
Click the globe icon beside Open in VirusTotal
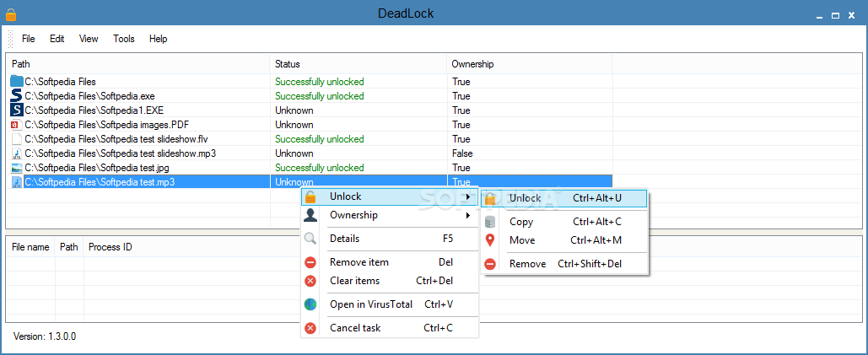310,304
